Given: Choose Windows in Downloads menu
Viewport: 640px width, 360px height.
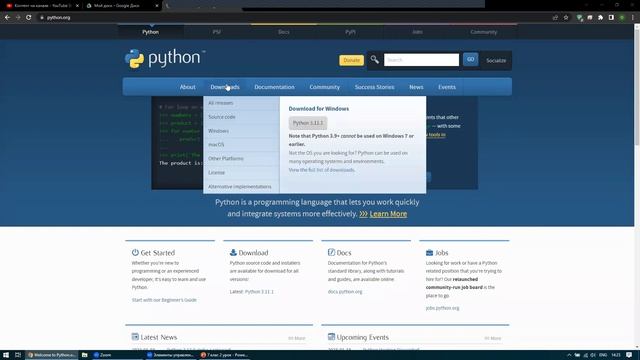Looking at the screenshot, I should [241, 131].
